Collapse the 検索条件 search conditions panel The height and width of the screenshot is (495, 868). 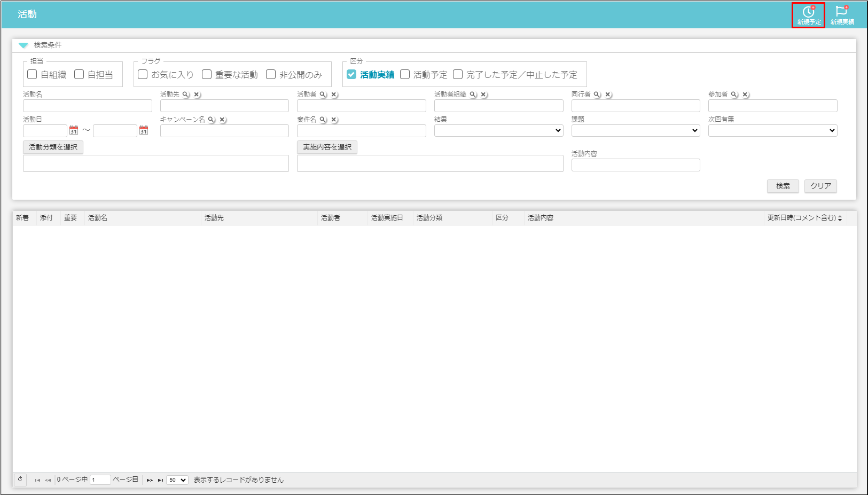click(24, 45)
